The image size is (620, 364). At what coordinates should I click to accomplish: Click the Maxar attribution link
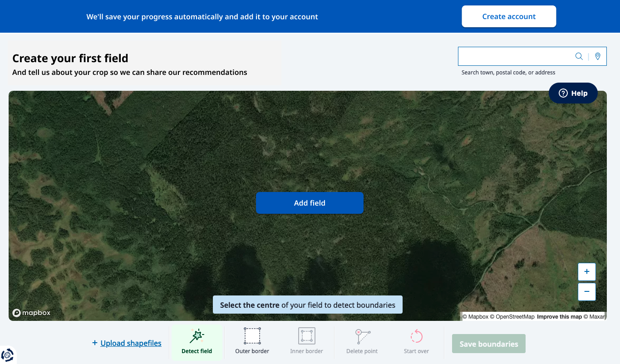pyautogui.click(x=595, y=316)
